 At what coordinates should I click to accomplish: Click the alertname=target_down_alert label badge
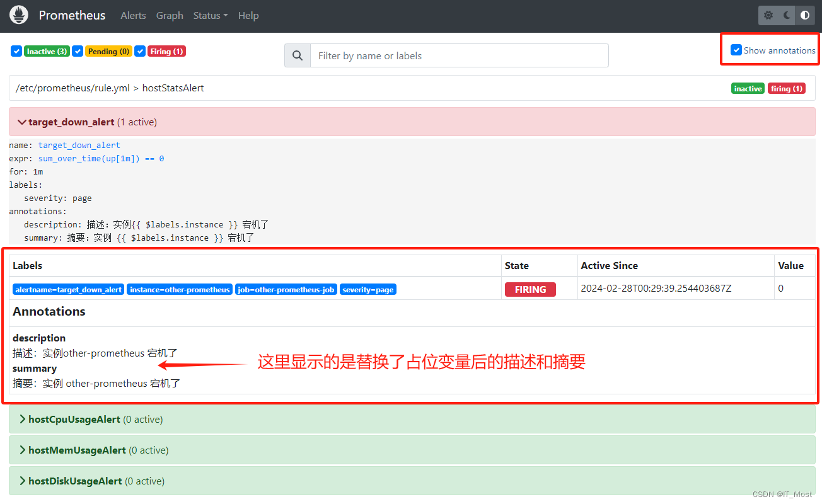coord(69,290)
